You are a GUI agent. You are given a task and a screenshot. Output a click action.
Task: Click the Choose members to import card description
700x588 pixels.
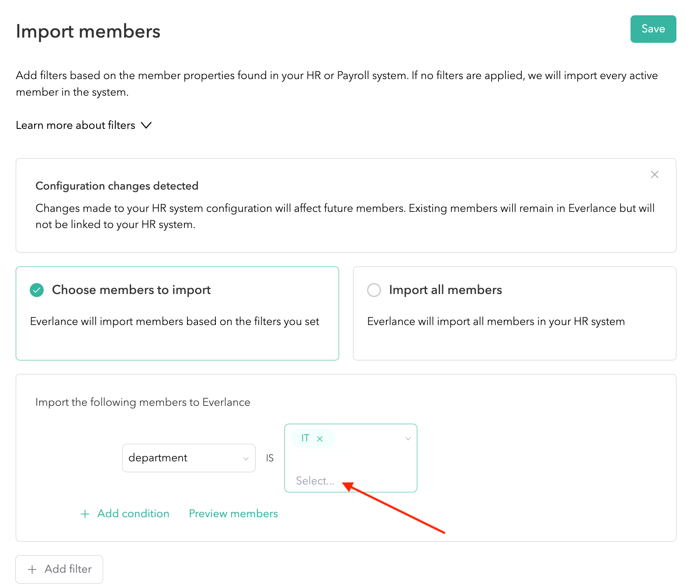(x=174, y=322)
